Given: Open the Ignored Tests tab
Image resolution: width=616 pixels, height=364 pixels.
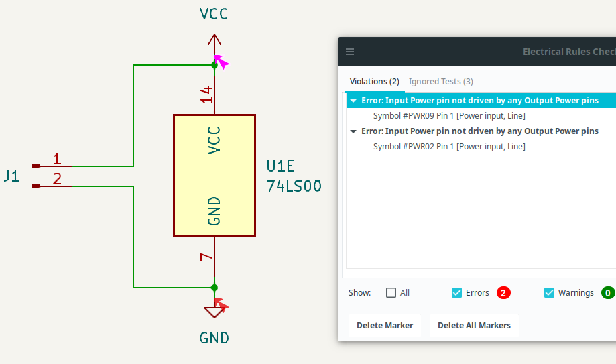Looking at the screenshot, I should pyautogui.click(x=440, y=82).
